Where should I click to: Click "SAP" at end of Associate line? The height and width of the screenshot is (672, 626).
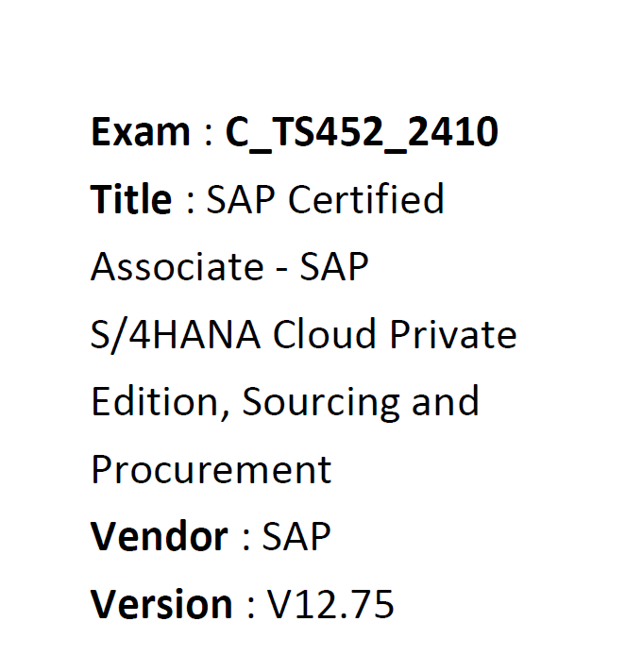tap(333, 267)
